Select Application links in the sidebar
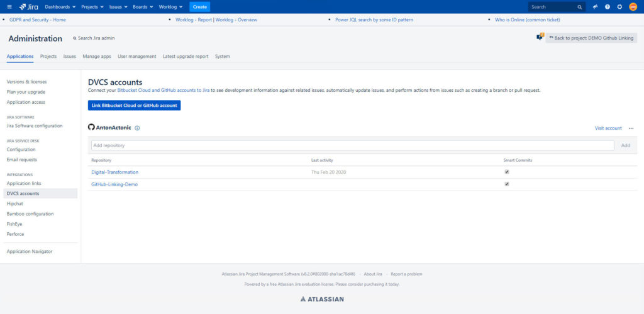 click(x=24, y=183)
